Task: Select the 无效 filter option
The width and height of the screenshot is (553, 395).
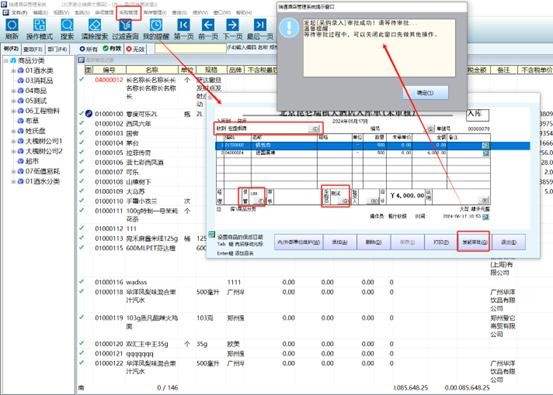Action: 135,49
